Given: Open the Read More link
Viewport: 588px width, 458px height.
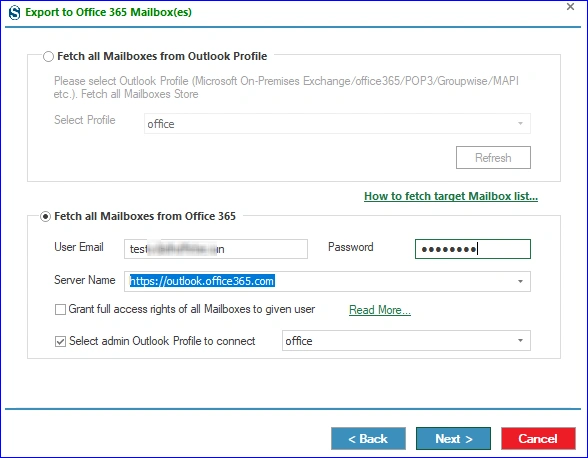Looking at the screenshot, I should [x=380, y=310].
